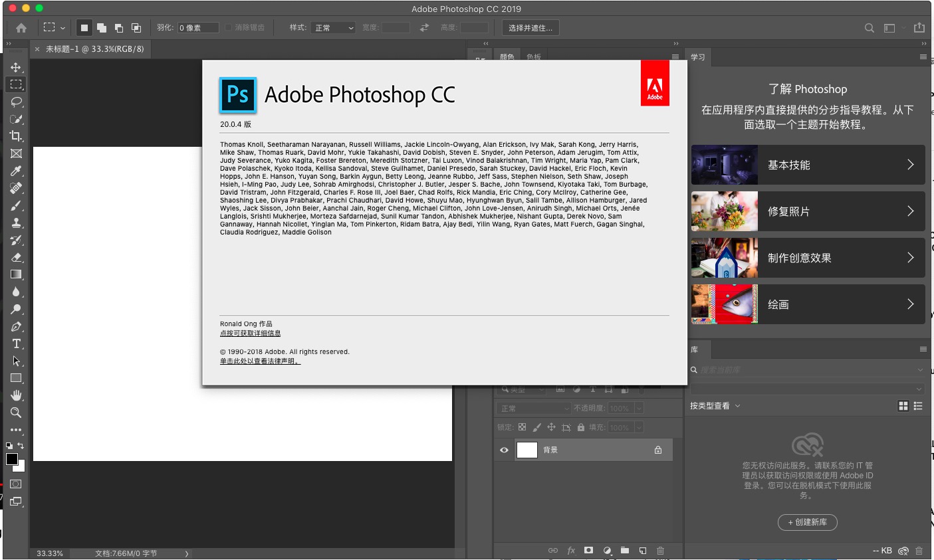Viewport: 934px width, 560px height.
Task: Select the Dodge tool
Action: coord(16,309)
